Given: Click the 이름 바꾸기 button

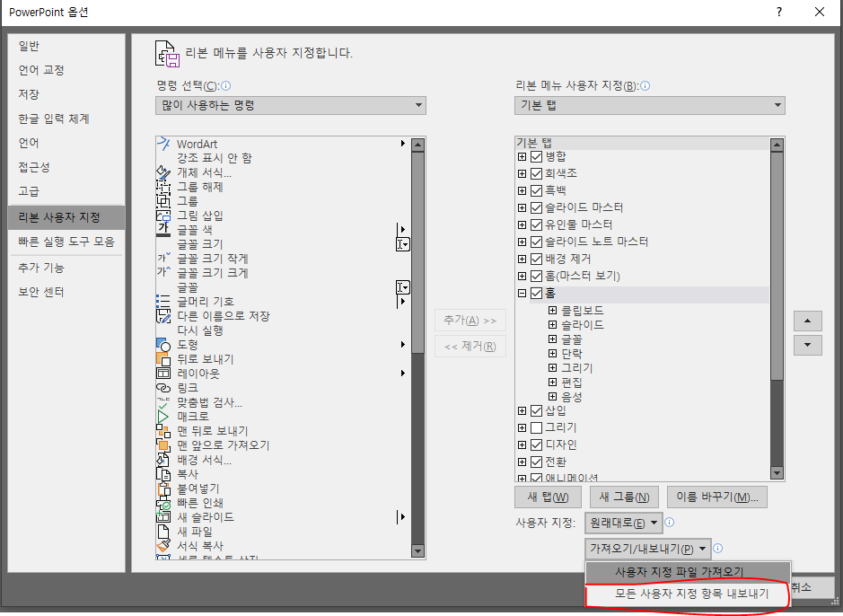Looking at the screenshot, I should [x=717, y=497].
